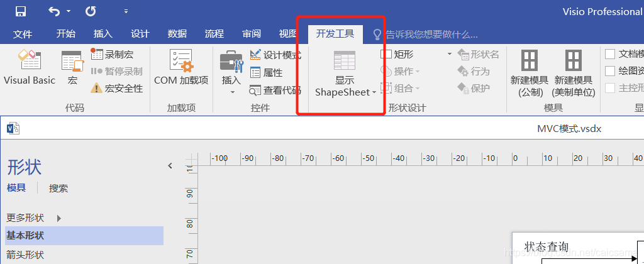Switch to 搜索 in shapes pane
The height and width of the screenshot is (264, 644).
[58, 189]
